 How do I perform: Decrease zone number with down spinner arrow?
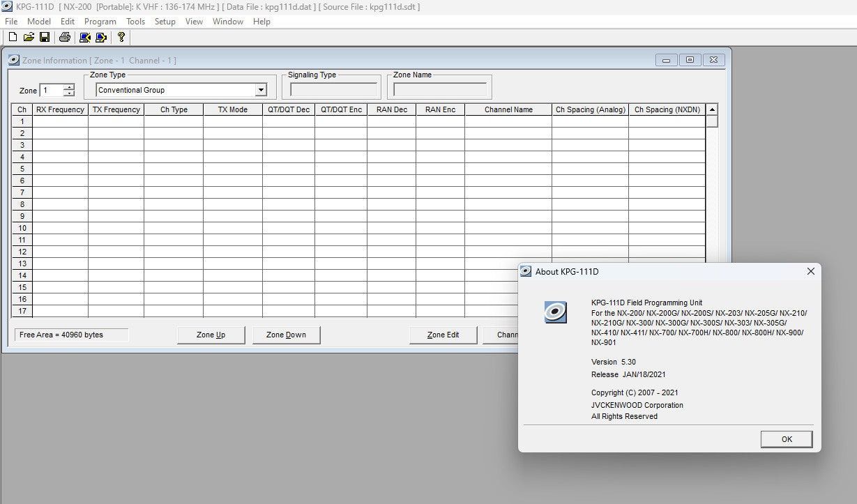(68, 93)
